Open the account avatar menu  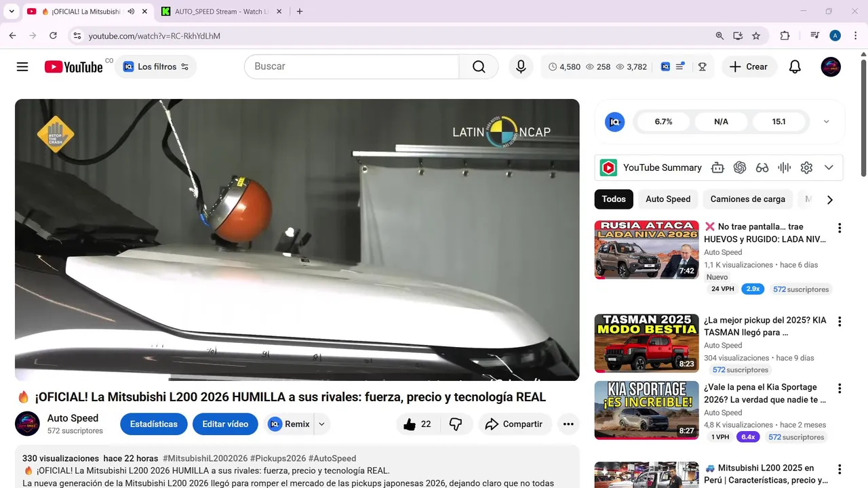(831, 66)
